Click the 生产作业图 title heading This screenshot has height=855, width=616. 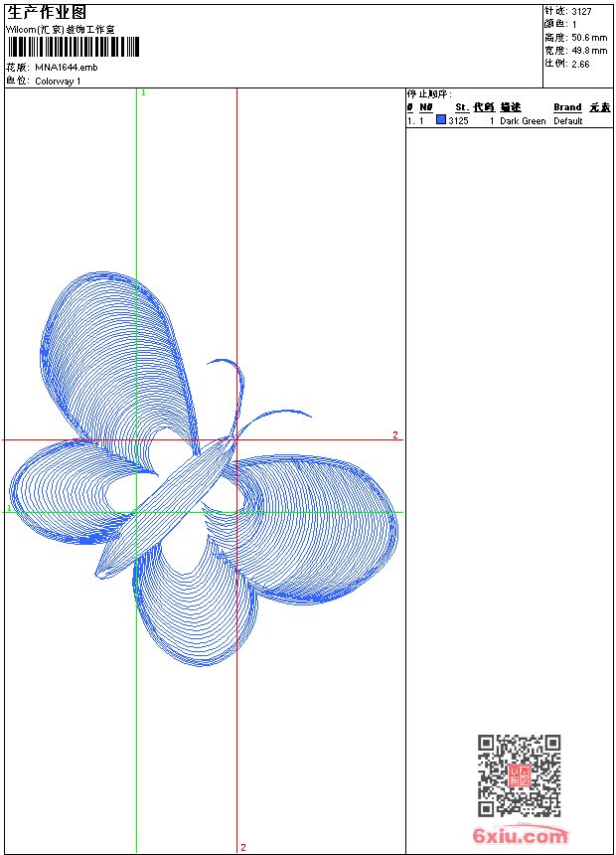tap(40, 12)
